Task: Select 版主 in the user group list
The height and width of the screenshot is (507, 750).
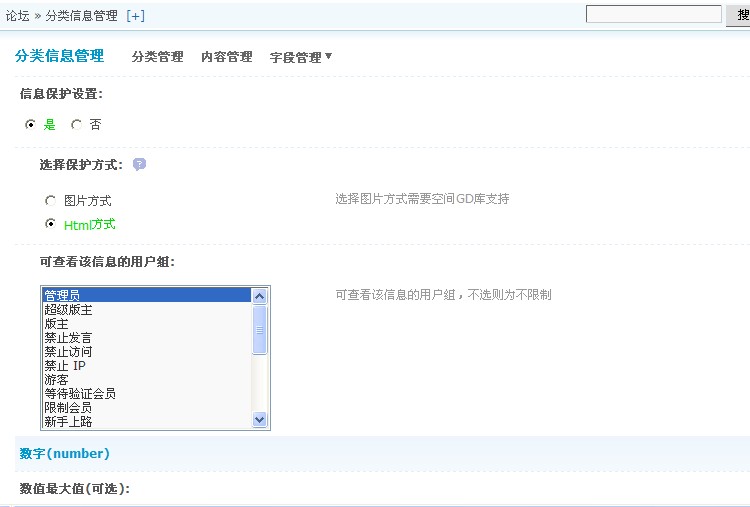Action: click(x=147, y=323)
